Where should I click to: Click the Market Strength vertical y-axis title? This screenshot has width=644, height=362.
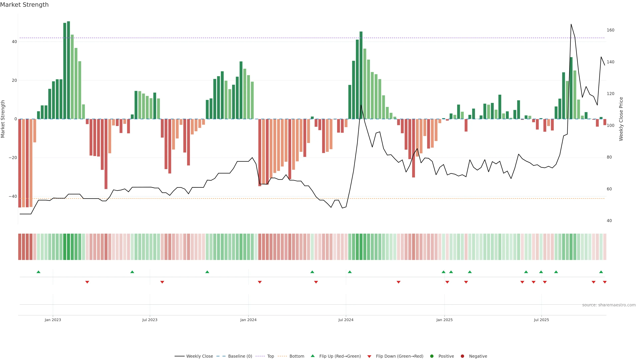pos(3,119)
